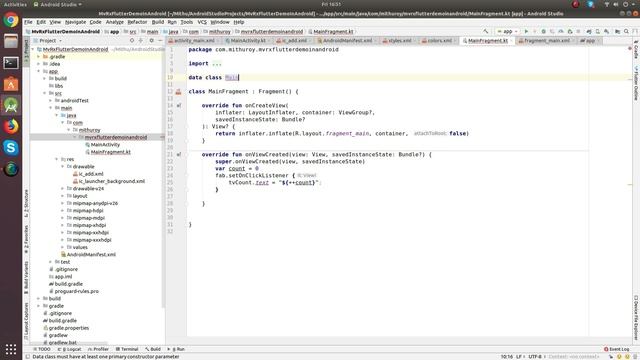640x360 pixels.
Task: Click the MainFragment.kt breadcrumb
Action: point(333,31)
